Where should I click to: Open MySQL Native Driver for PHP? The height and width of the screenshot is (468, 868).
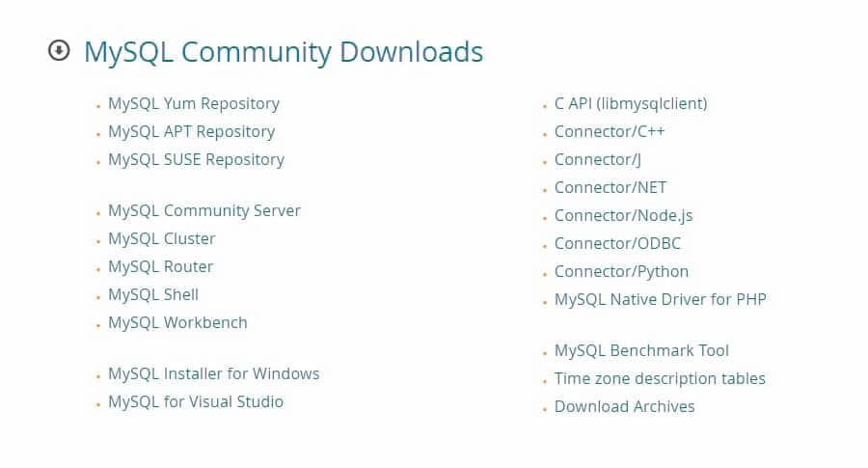pyautogui.click(x=660, y=299)
